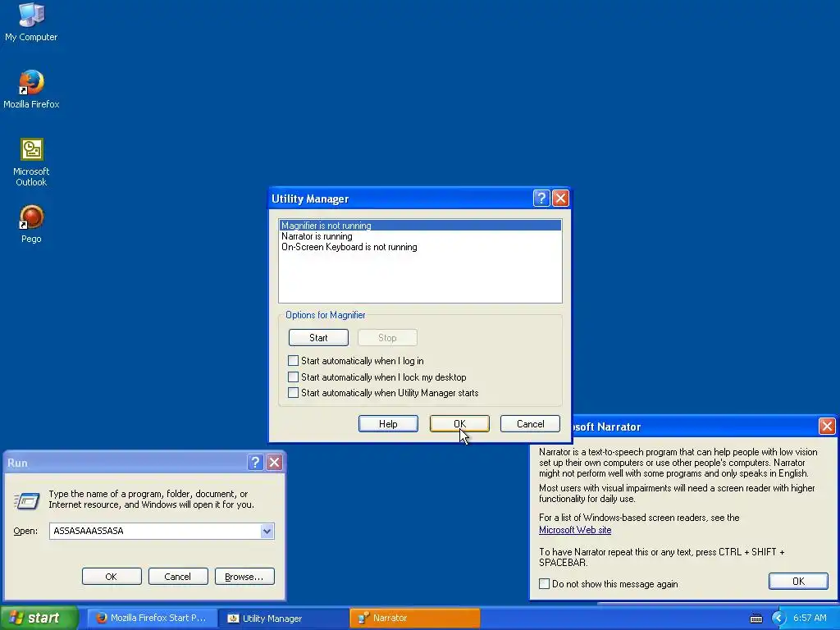
Task: Select 'Magnifier is not running' list row
Action: pos(420,226)
